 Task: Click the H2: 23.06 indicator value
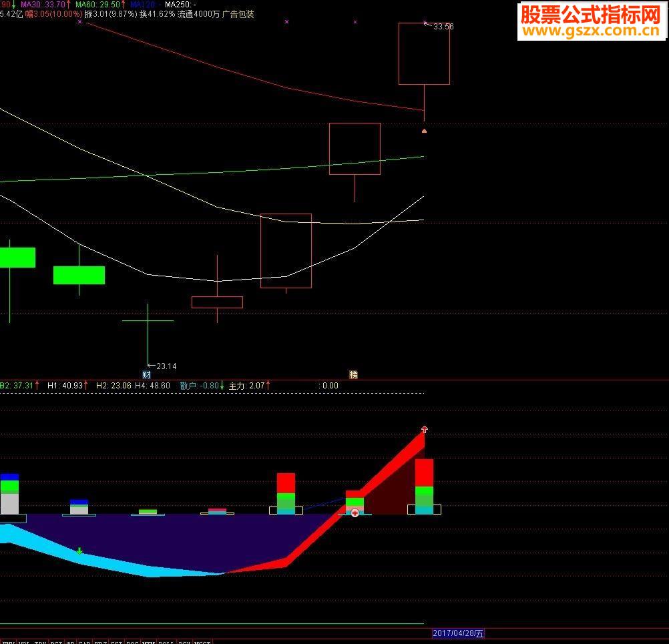point(114,386)
